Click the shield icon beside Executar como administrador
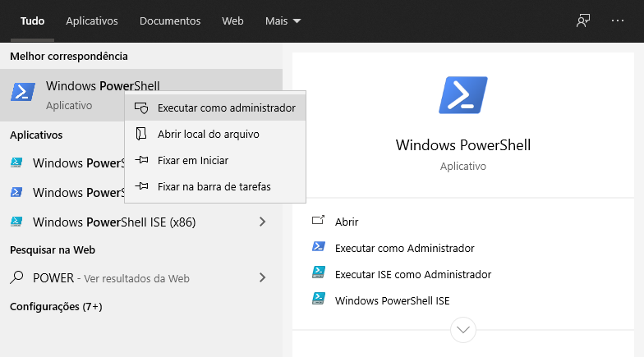The height and width of the screenshot is (357, 644). [141, 108]
